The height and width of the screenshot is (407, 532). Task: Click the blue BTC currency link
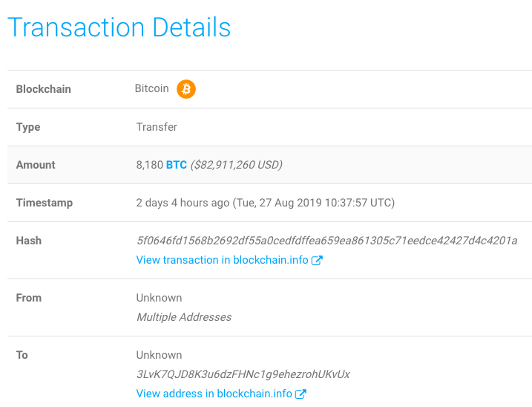[x=177, y=165]
